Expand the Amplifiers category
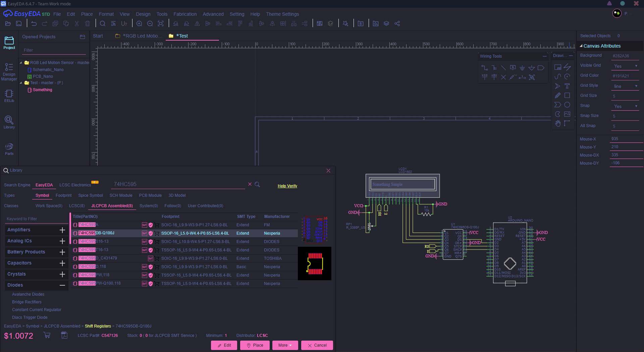This screenshot has width=644, height=352. pos(62,230)
